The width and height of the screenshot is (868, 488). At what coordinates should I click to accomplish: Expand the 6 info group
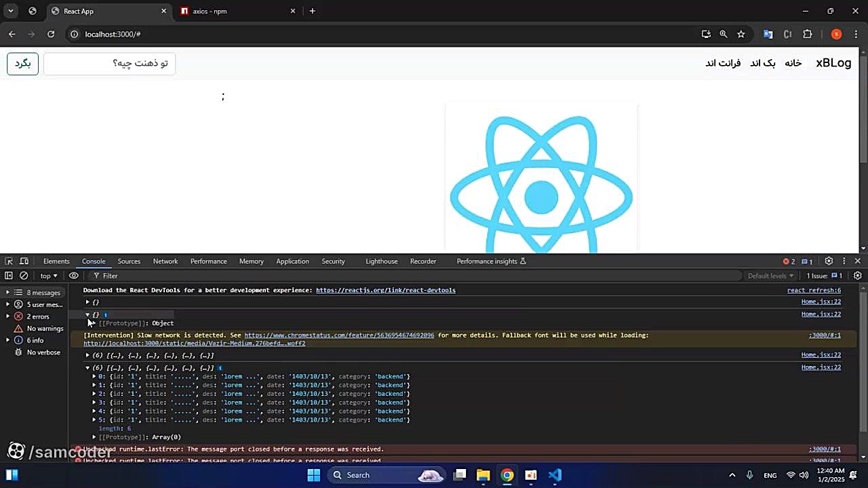coord(8,340)
